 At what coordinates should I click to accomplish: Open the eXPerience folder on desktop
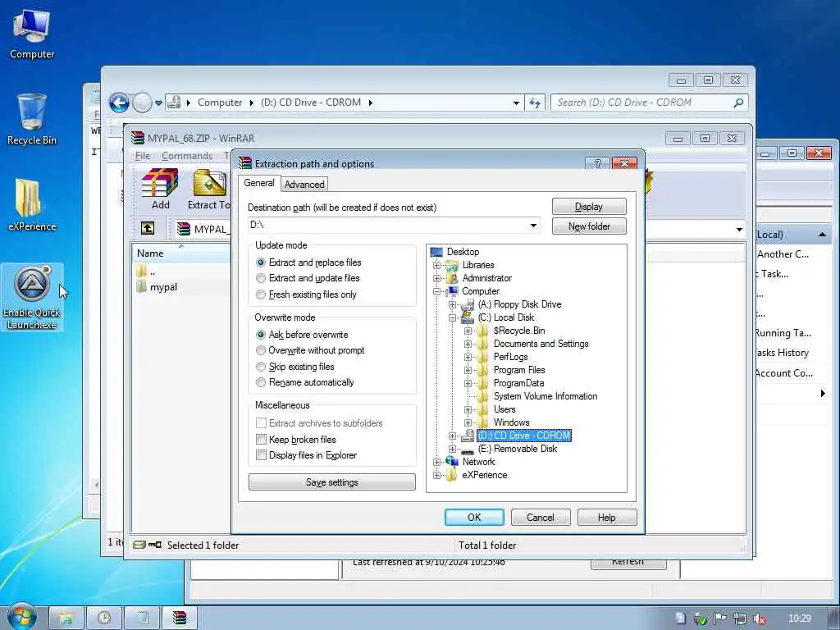(x=32, y=204)
